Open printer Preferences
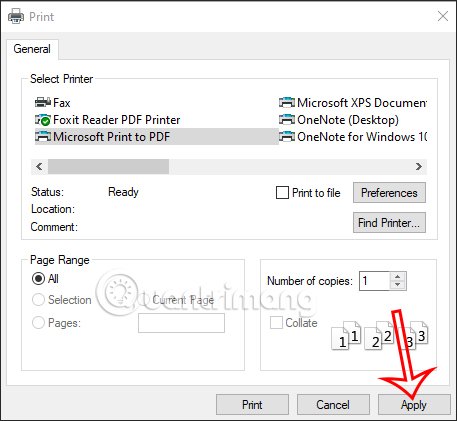457x421 pixels. click(x=389, y=192)
